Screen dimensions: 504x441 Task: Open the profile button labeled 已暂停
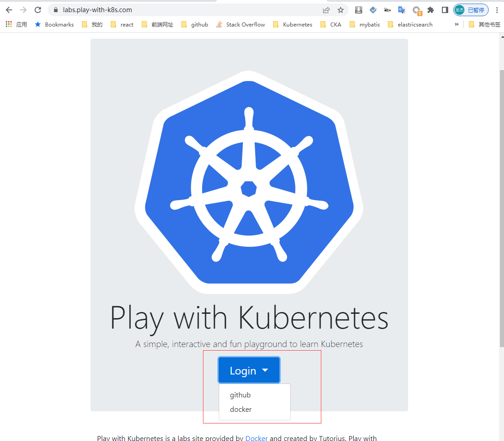click(471, 10)
